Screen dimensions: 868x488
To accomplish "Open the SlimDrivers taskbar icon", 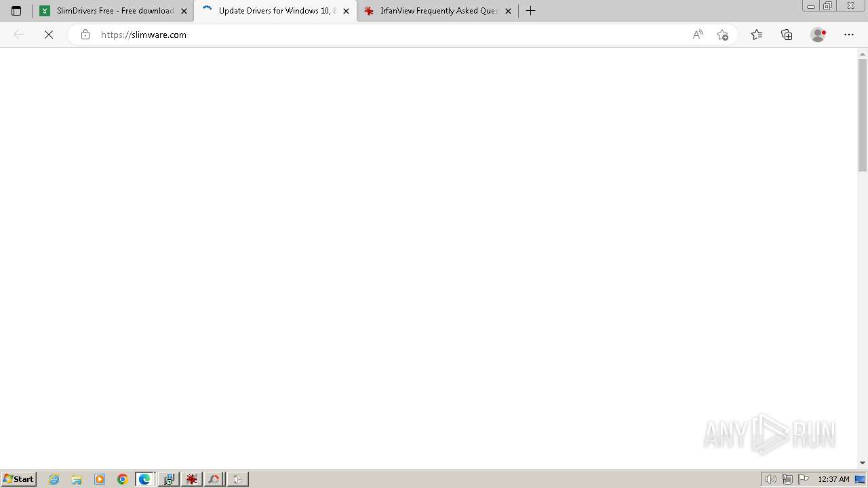I will (x=214, y=479).
